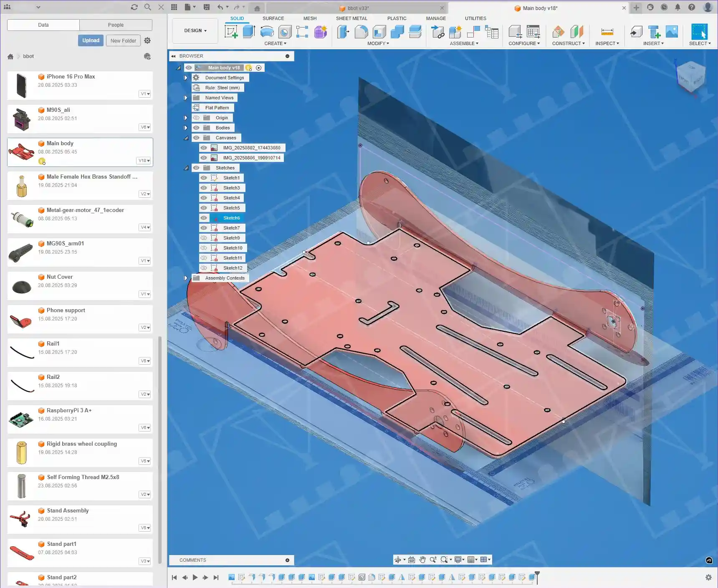Screen dimensions: 718x588
Task: Hide Sketch6 using its eye icon
Action: coord(204,218)
